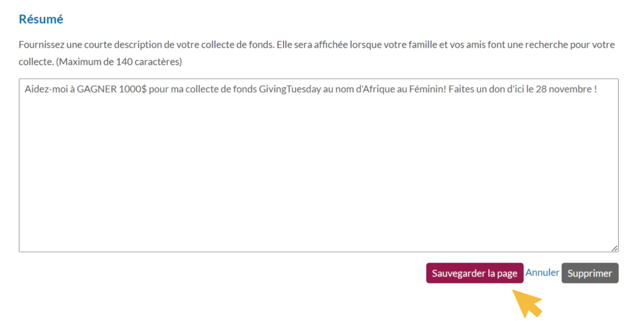Click the grey Supprimer button
Screen dimensions: 644x335
click(x=589, y=273)
